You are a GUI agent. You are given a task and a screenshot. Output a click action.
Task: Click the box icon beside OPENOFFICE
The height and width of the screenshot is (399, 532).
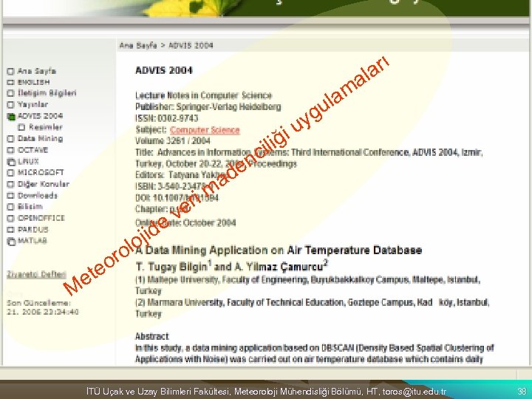(x=10, y=218)
